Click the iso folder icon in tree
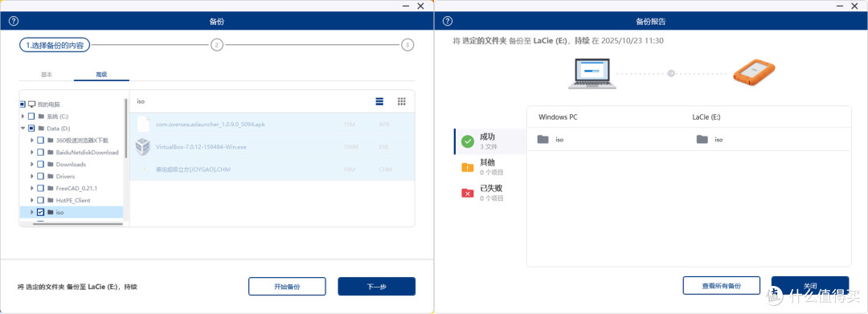868x314 pixels. pyautogui.click(x=51, y=212)
